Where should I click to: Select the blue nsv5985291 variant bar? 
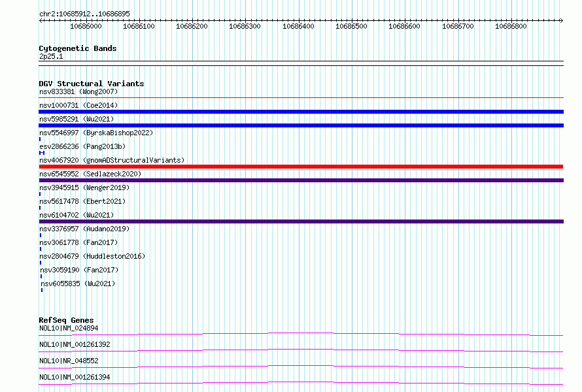pyautogui.click(x=301, y=125)
